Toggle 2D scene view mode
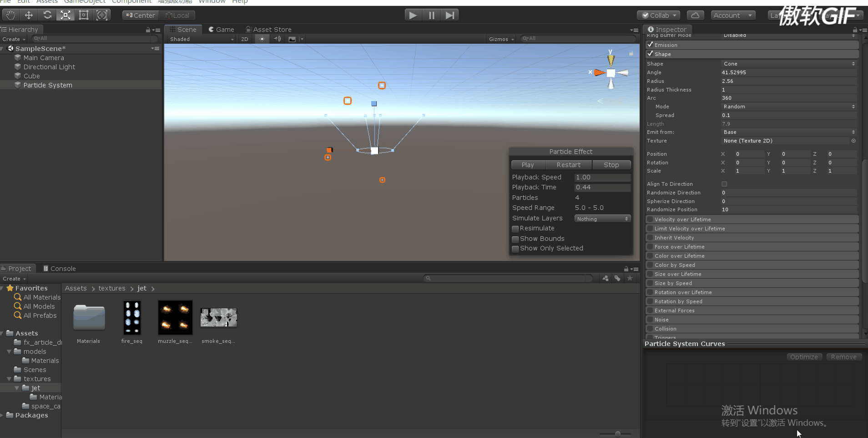This screenshot has width=868, height=438. 245,39
